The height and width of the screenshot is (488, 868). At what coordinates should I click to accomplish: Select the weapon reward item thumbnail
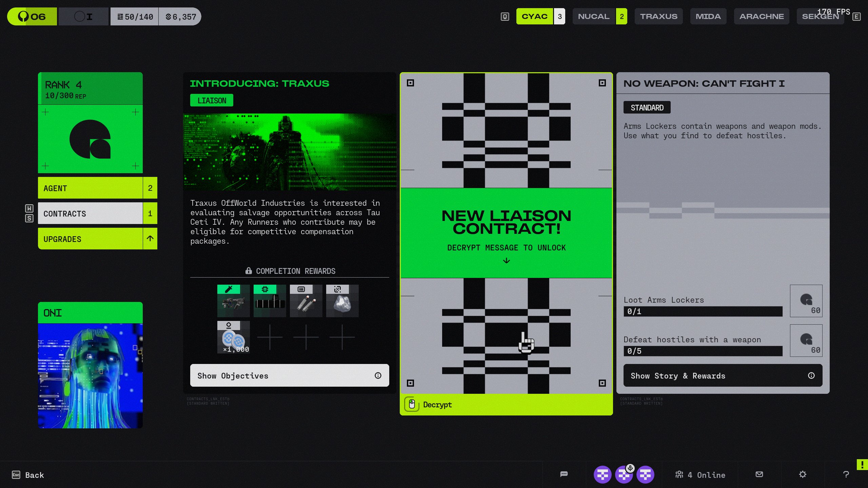tap(233, 301)
